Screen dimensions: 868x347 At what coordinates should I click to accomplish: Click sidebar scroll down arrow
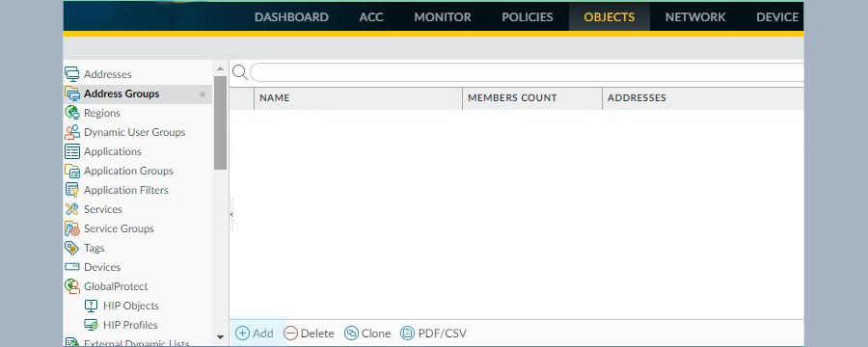coord(220,336)
